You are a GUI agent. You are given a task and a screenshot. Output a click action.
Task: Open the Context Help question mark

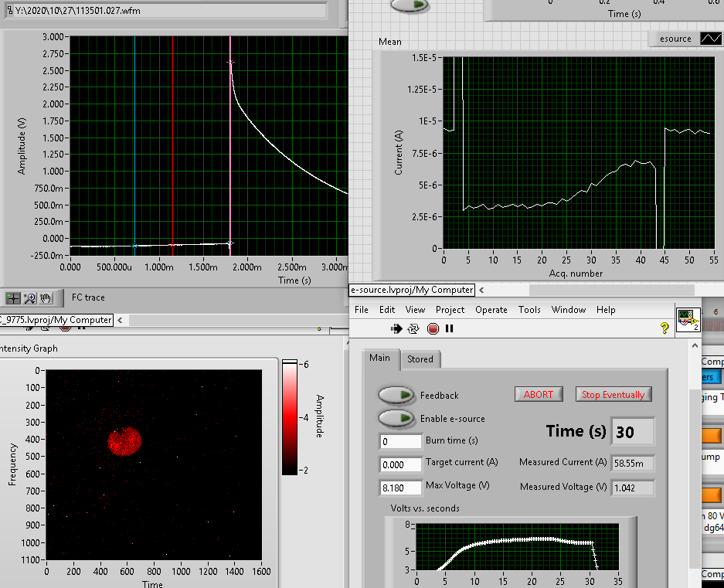pos(664,328)
